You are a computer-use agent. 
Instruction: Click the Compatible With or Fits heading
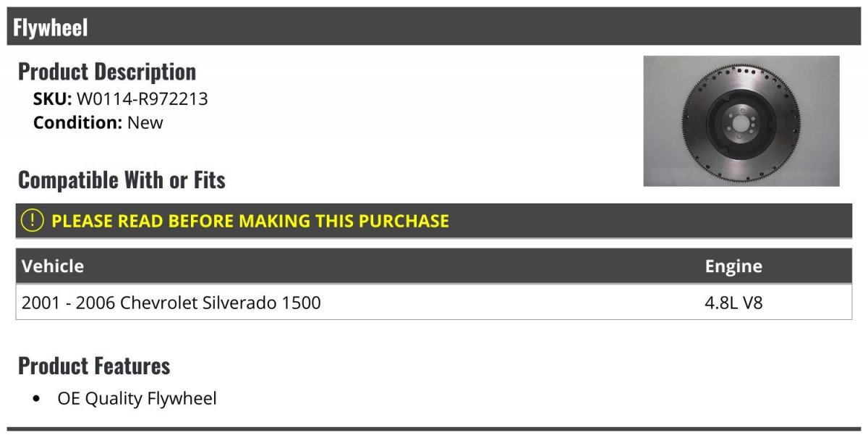[x=122, y=180]
